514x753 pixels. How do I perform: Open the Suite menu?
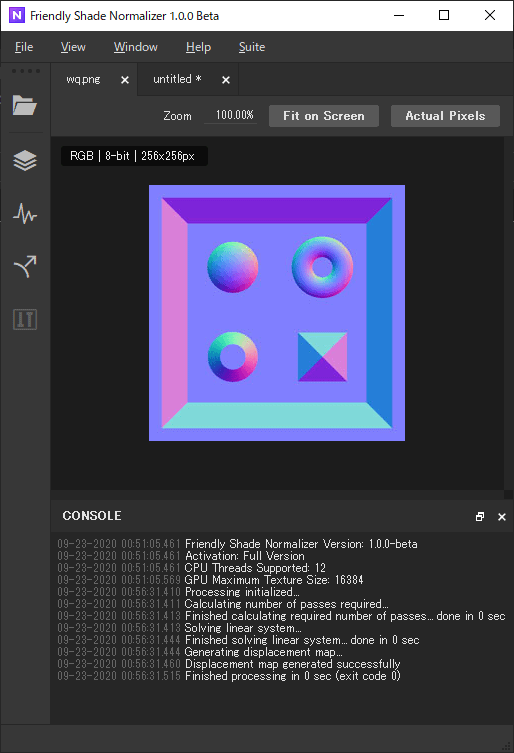(252, 47)
